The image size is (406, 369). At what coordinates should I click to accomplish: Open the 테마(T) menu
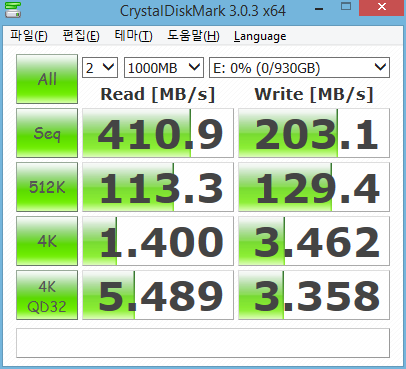tap(133, 36)
